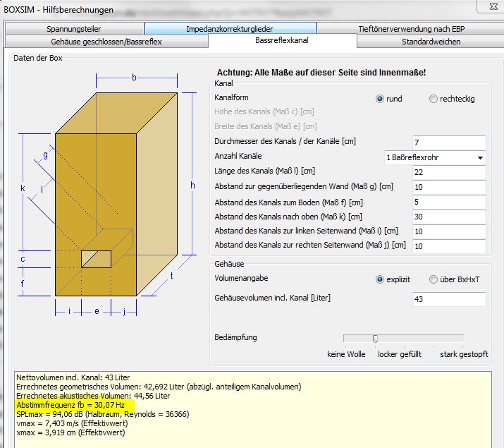Open the Impedanzkorrekturglieder tab
This screenshot has height=448, width=504.
pyautogui.click(x=231, y=28)
